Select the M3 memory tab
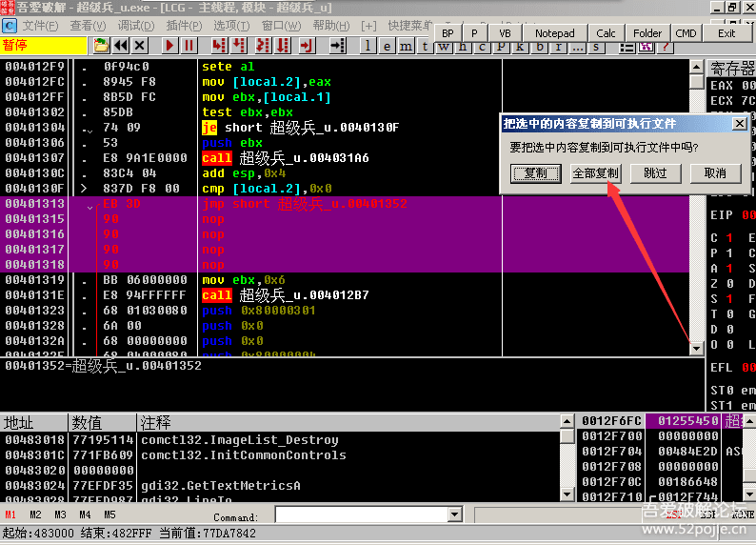Image resolution: width=756 pixels, height=545 pixels. tap(60, 515)
